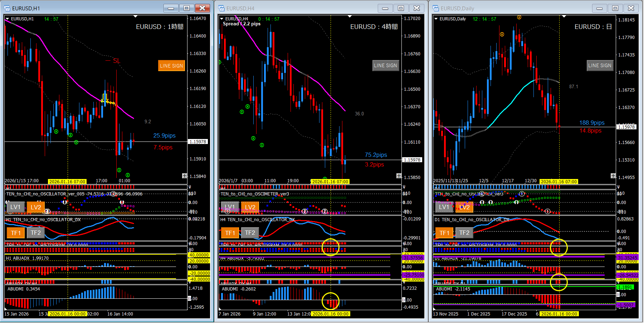Click the ABUDMI 0.3454 indicator label

[24, 289]
